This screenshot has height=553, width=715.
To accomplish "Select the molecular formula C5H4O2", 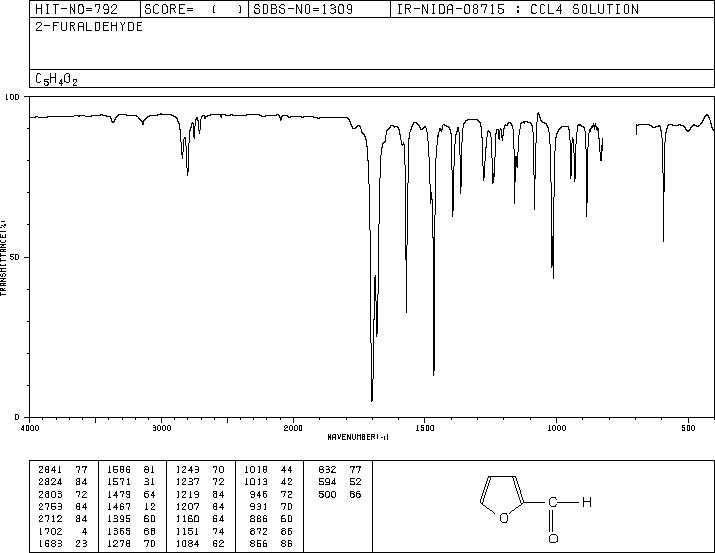I will pos(57,79).
